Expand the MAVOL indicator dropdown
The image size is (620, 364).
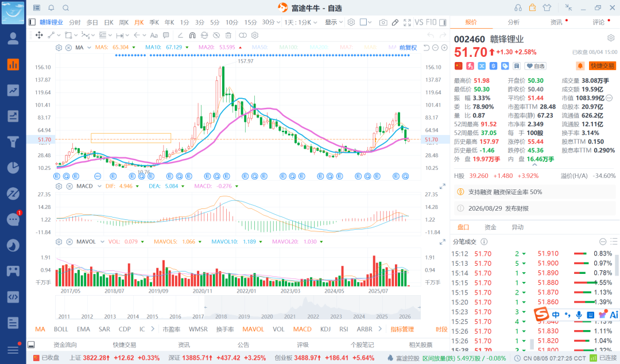tap(102, 242)
